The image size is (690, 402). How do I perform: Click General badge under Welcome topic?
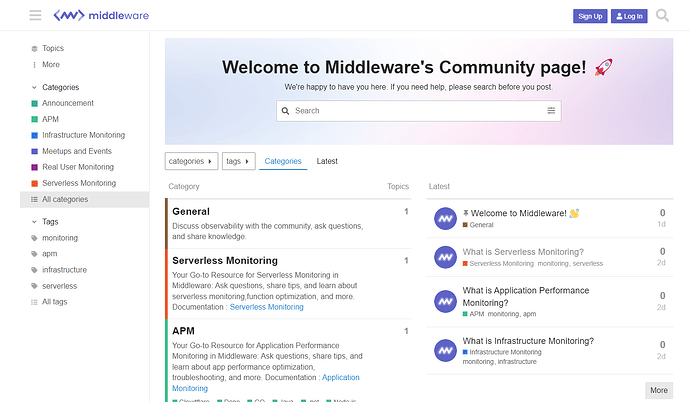478,225
